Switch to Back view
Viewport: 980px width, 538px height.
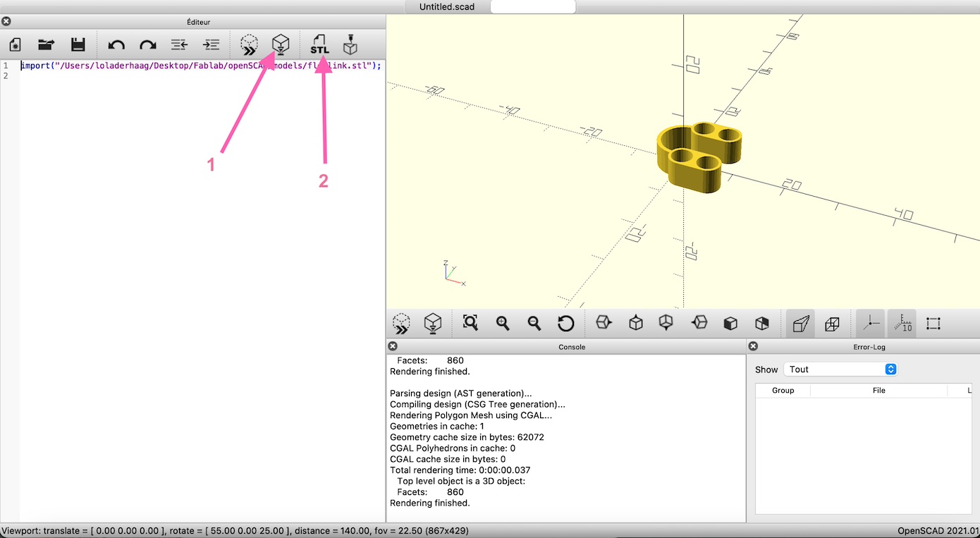[762, 323]
